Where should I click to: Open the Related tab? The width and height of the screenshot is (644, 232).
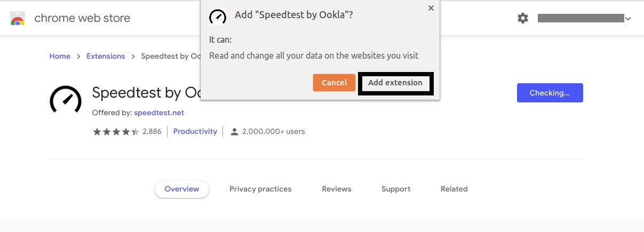pos(454,189)
